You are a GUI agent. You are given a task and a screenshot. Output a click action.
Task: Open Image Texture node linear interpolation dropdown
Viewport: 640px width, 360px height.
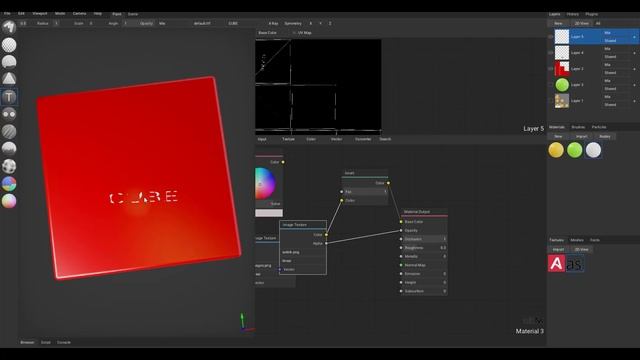pyautogui.click(x=302, y=261)
